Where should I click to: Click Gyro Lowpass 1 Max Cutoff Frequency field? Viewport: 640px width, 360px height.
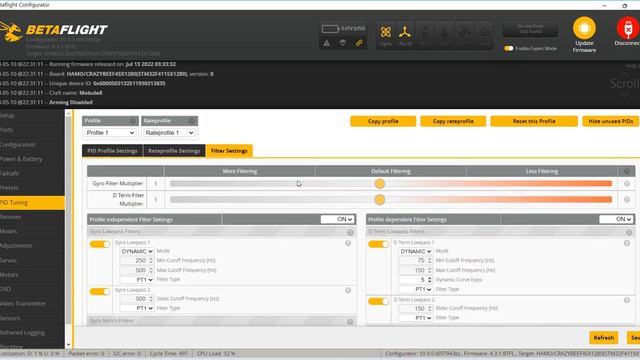pyautogui.click(x=137, y=270)
